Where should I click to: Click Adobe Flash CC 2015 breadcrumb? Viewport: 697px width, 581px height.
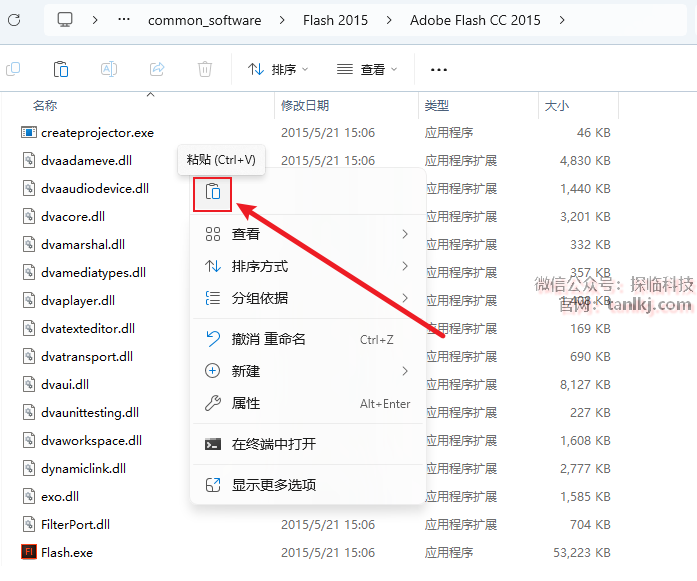pos(475,20)
